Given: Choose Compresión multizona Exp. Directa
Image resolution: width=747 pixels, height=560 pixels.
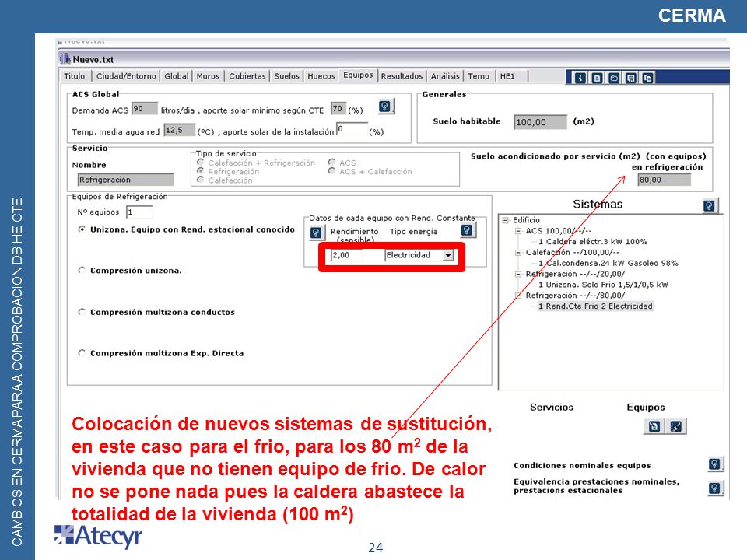Looking at the screenshot, I should click(82, 353).
